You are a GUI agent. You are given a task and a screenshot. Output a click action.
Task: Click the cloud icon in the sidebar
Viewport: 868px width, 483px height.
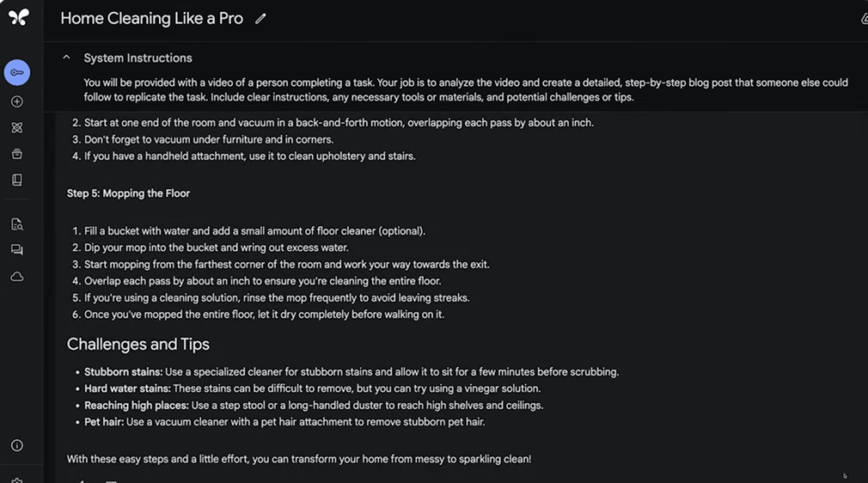tap(17, 277)
